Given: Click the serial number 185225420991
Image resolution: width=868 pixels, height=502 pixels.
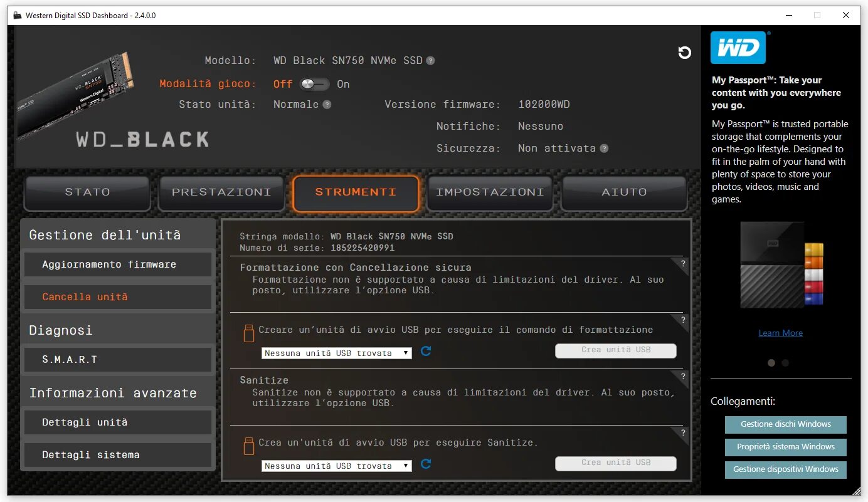Looking at the screenshot, I should point(362,248).
